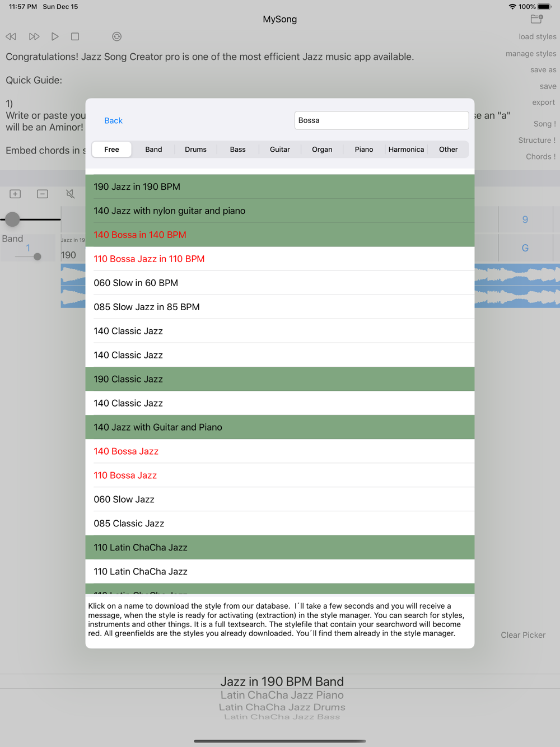Select 'Latin ChaCha Jazz Piano' in picker

click(282, 695)
